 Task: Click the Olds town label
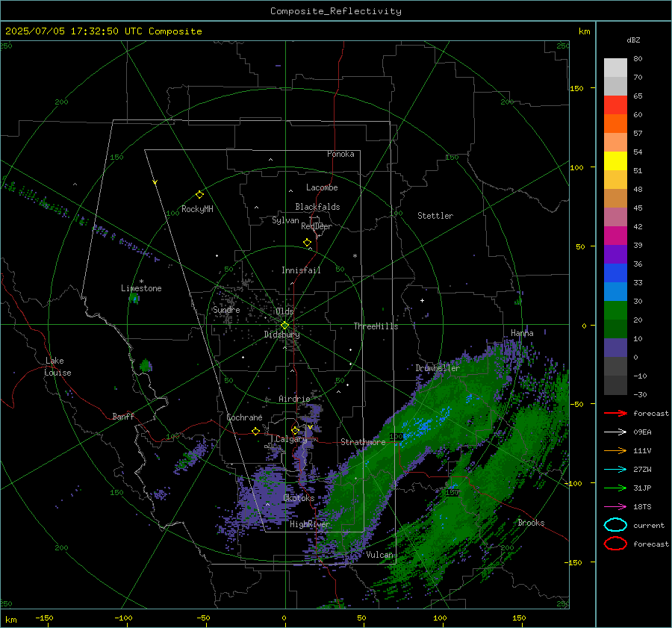pyautogui.click(x=284, y=311)
